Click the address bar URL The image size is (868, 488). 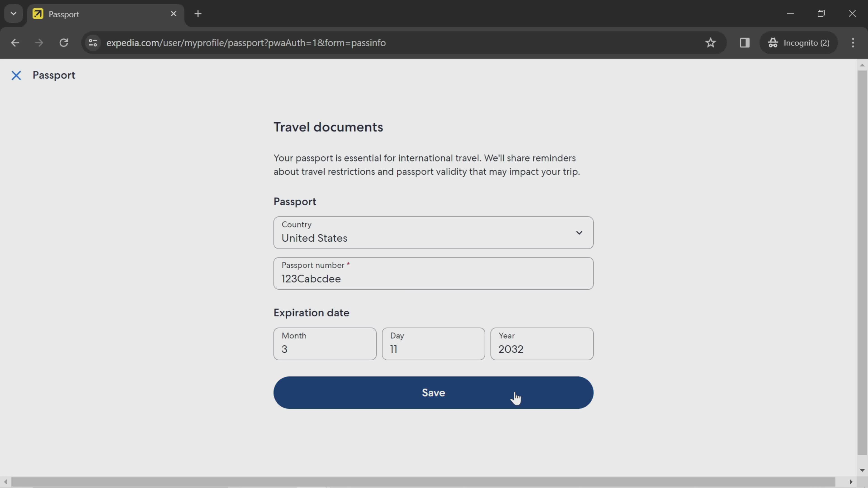pos(246,43)
